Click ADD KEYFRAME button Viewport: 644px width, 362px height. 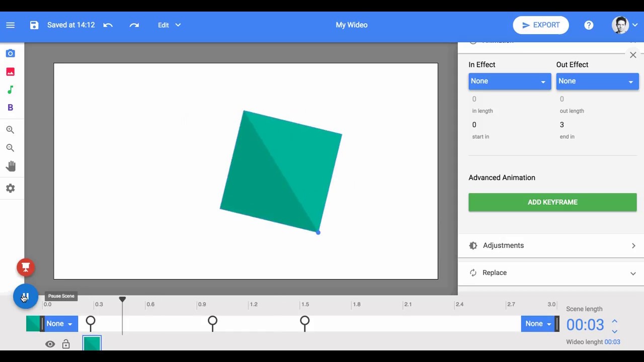pyautogui.click(x=552, y=202)
